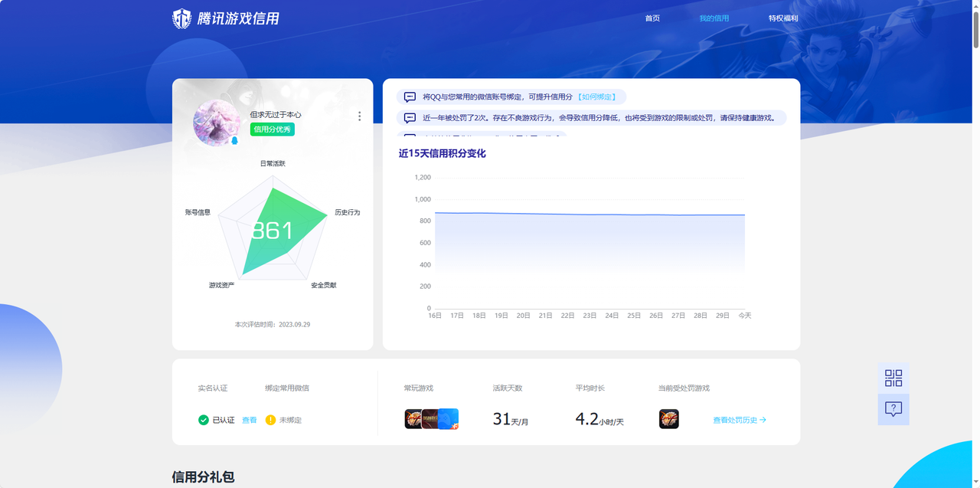This screenshot has width=980, height=488.
Task: Click the 未绑定 WeChat status
Action: click(290, 420)
